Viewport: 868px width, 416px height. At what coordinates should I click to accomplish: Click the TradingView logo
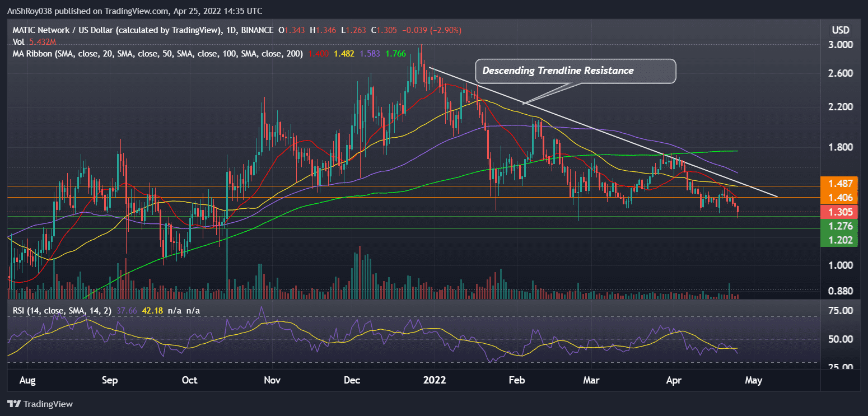39,404
